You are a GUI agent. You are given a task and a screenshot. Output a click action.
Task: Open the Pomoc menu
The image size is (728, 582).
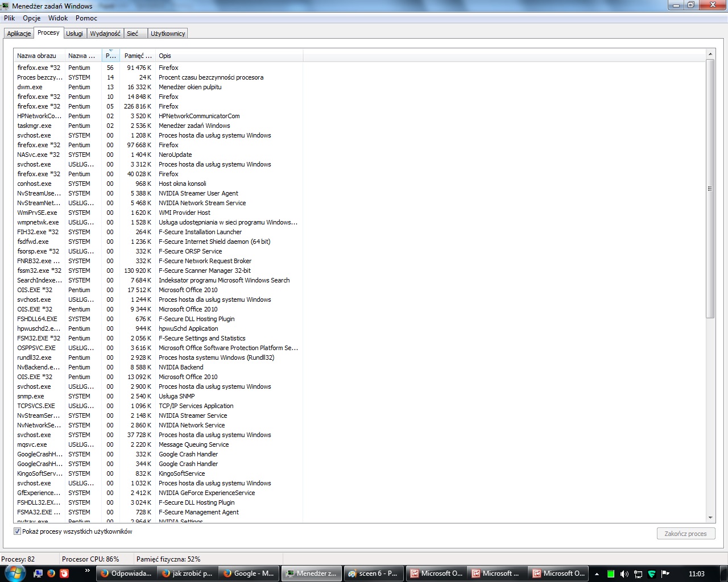(86, 18)
